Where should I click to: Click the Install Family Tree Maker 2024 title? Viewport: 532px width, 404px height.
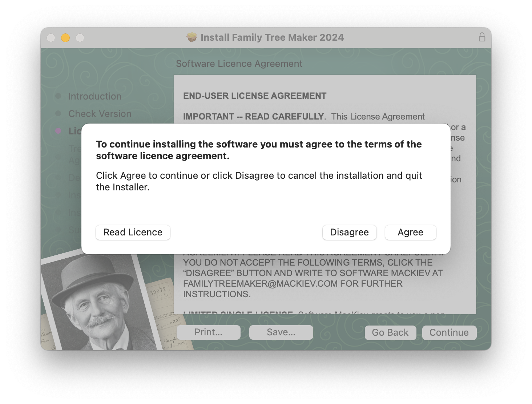pyautogui.click(x=272, y=37)
